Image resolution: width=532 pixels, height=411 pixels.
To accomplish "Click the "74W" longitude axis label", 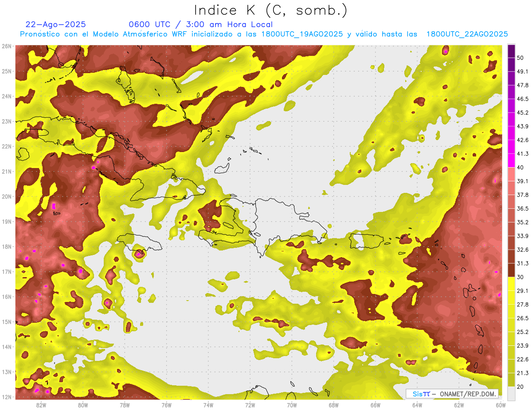I will (208, 405).
